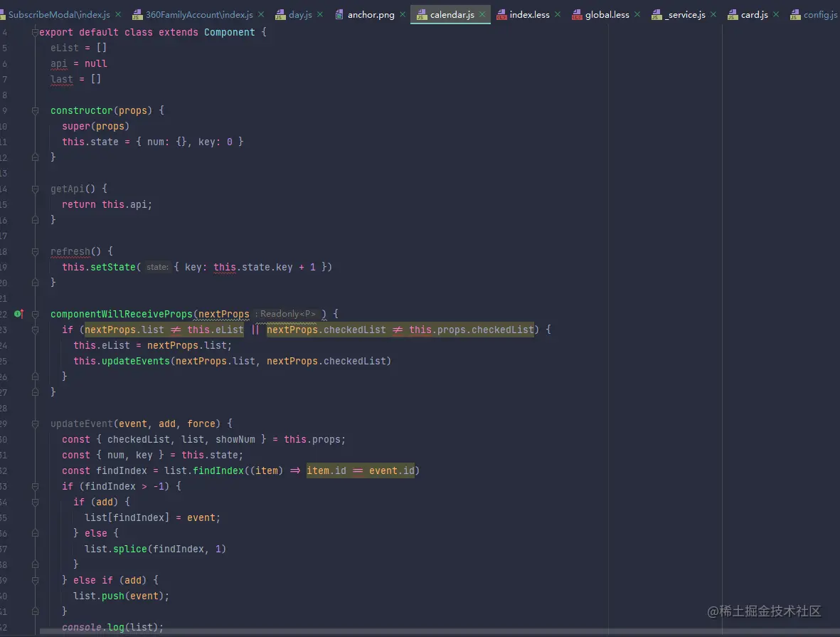Click 'return this.api;' line
Viewport: 840px width, 637px height.
(x=107, y=204)
